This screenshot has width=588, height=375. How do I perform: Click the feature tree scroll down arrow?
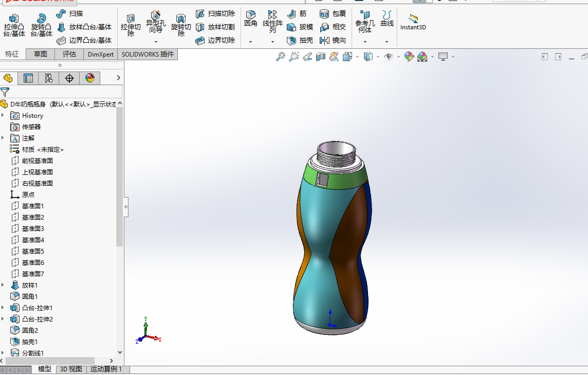tap(120, 353)
